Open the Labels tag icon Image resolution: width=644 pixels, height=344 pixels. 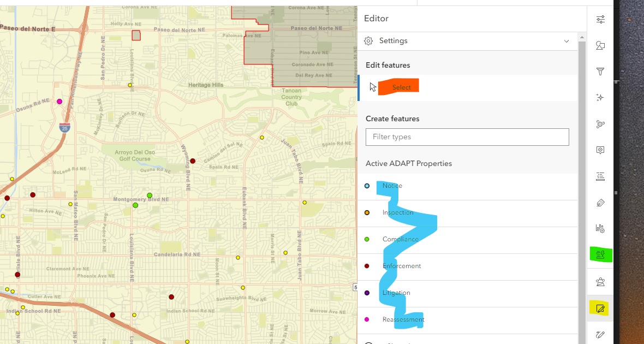point(600,203)
